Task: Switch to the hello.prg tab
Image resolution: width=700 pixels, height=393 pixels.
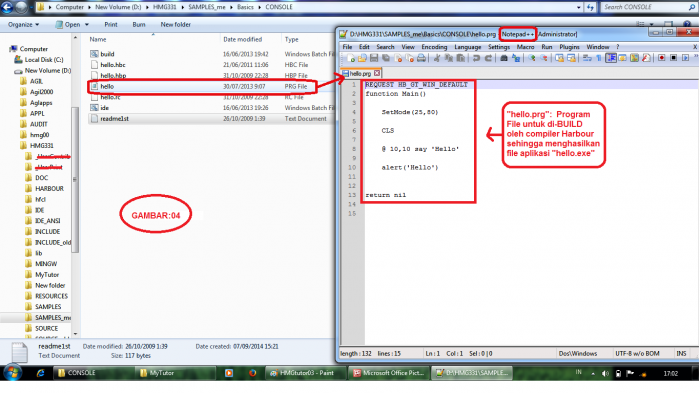Action: [360, 73]
